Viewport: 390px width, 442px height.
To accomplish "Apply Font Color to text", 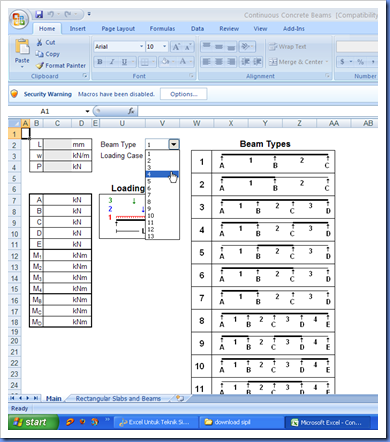I will point(183,62).
